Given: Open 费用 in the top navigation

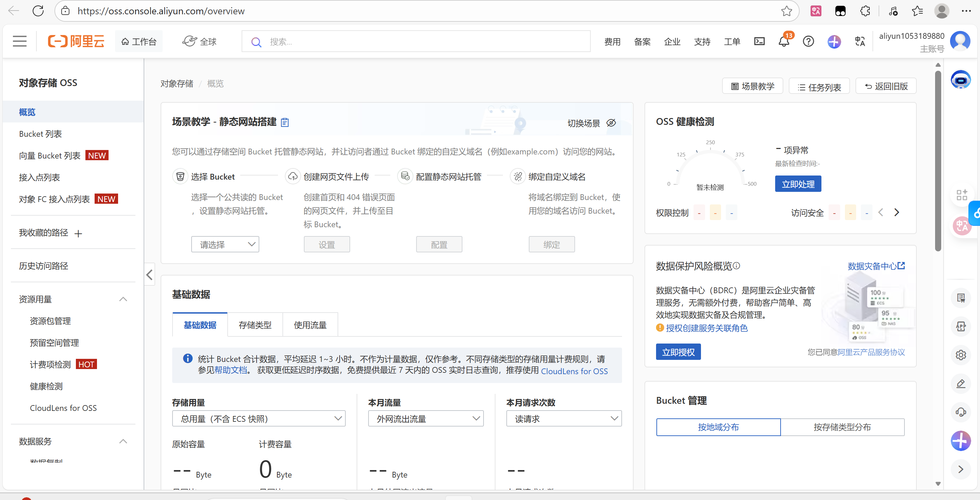Looking at the screenshot, I should (x=612, y=41).
